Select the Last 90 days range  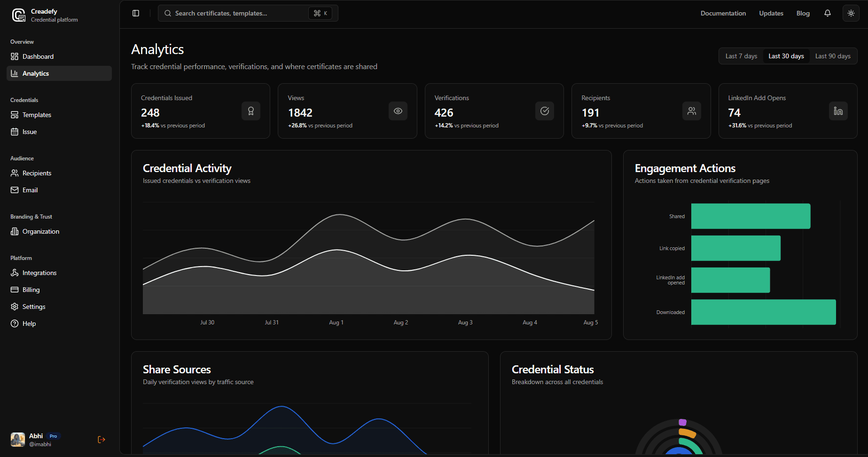(833, 56)
